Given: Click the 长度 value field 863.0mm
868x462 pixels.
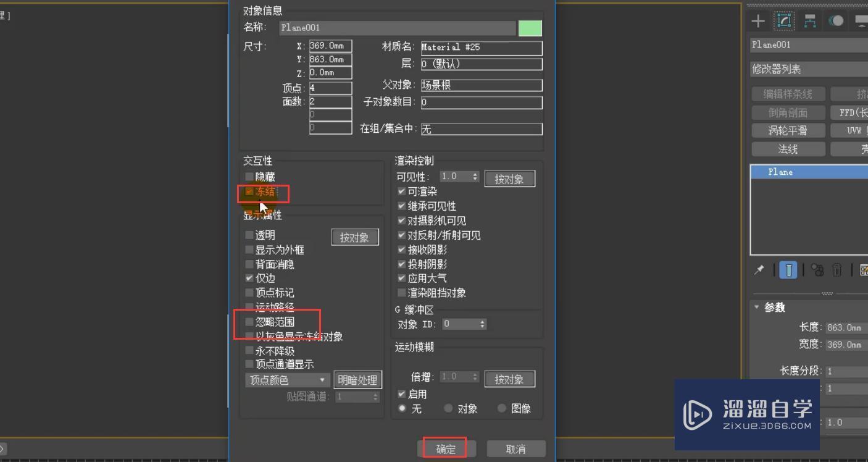Looking at the screenshot, I should 846,327.
